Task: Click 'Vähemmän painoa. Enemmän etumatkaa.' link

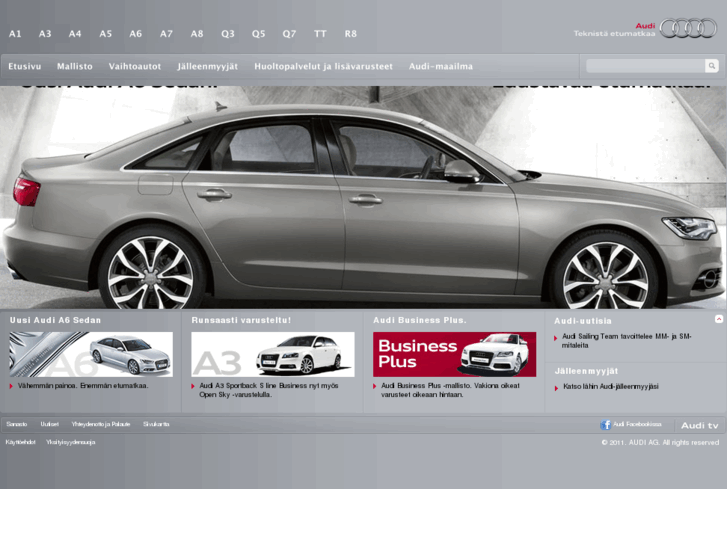Action: [x=83, y=385]
